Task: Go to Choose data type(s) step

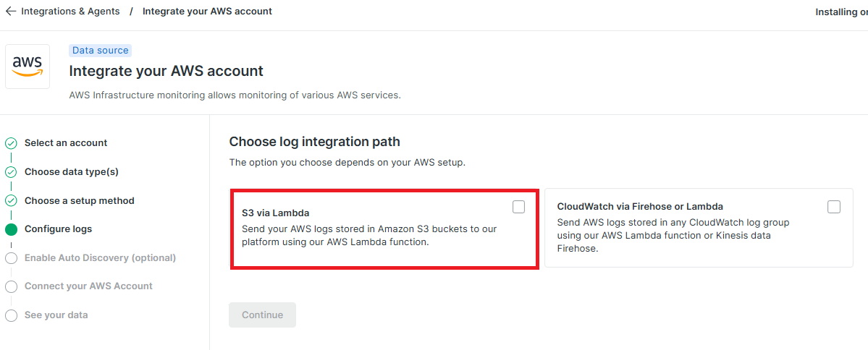Action: pos(72,171)
